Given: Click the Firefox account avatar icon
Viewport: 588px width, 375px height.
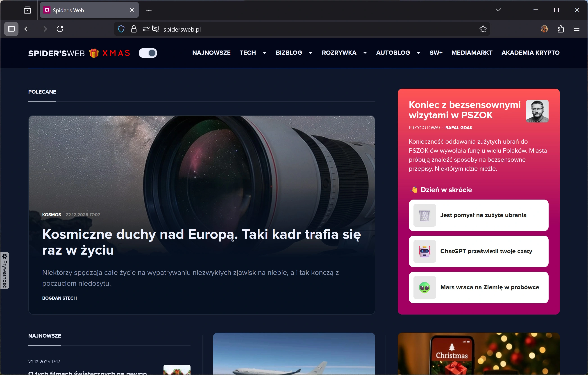Looking at the screenshot, I should coord(544,29).
